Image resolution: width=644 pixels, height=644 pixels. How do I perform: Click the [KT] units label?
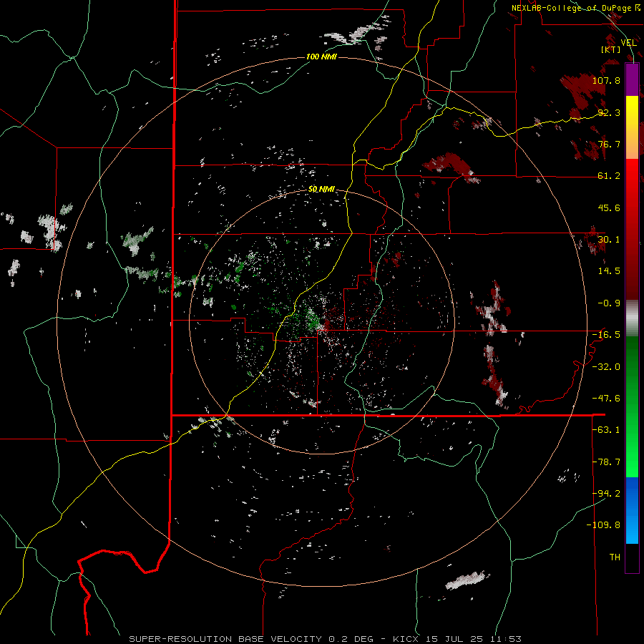coord(611,49)
